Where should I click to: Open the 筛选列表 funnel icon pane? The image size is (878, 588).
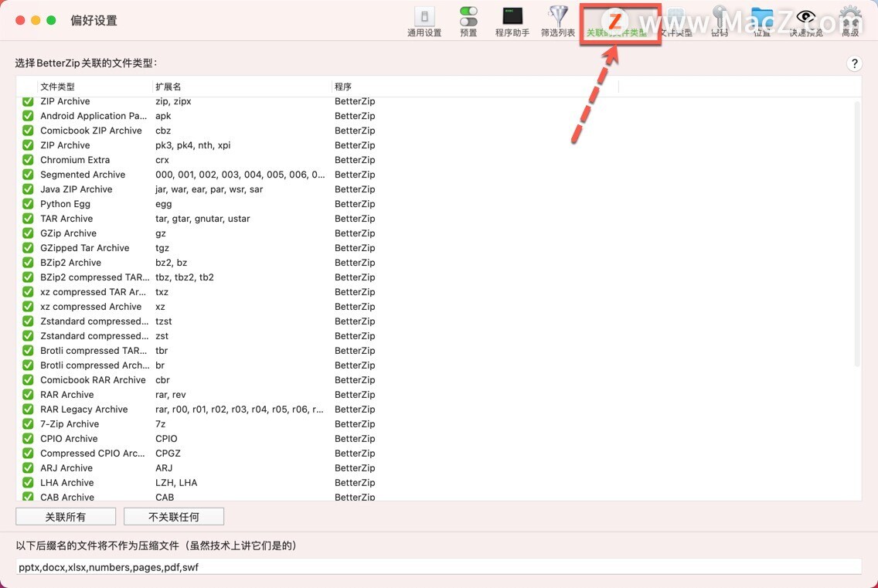tap(558, 22)
